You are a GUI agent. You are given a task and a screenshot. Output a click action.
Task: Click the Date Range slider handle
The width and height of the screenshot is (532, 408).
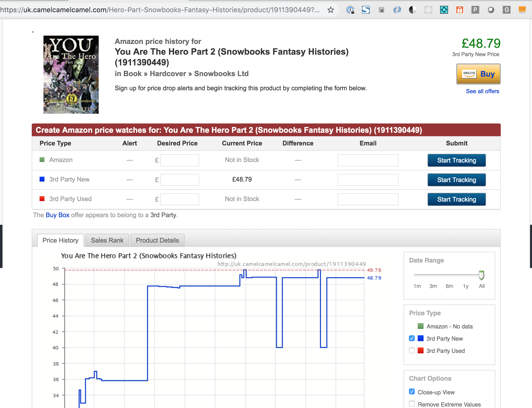(481, 275)
